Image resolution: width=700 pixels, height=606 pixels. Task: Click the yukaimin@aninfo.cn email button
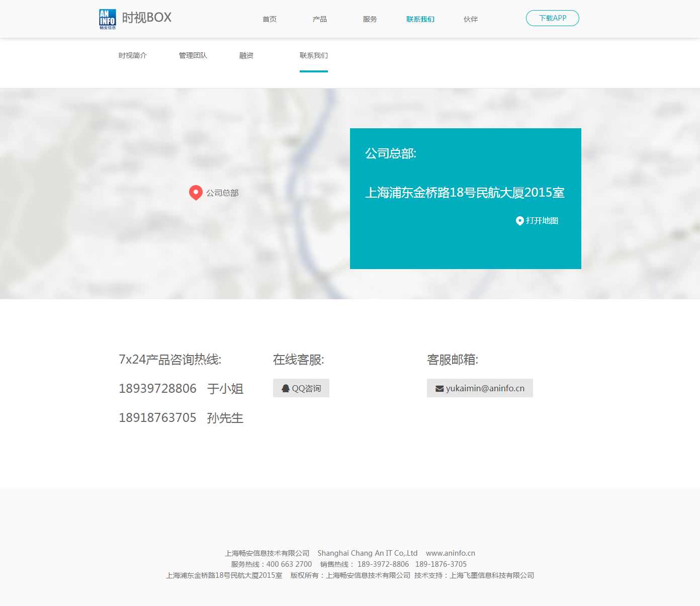(480, 388)
